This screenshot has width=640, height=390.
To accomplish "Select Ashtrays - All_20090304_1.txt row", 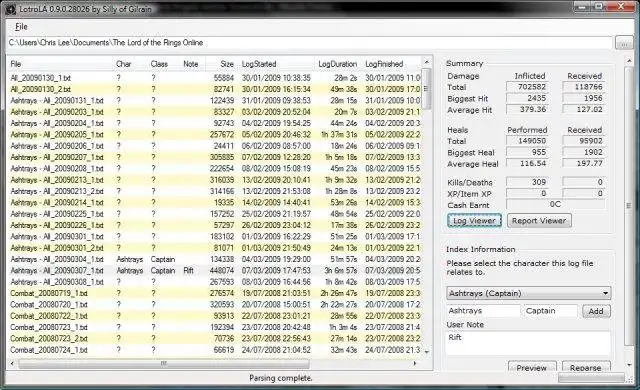I will 214,259.
